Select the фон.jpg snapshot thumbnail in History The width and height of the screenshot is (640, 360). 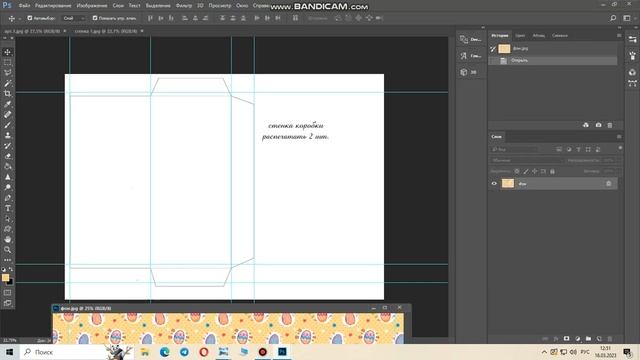pos(504,49)
